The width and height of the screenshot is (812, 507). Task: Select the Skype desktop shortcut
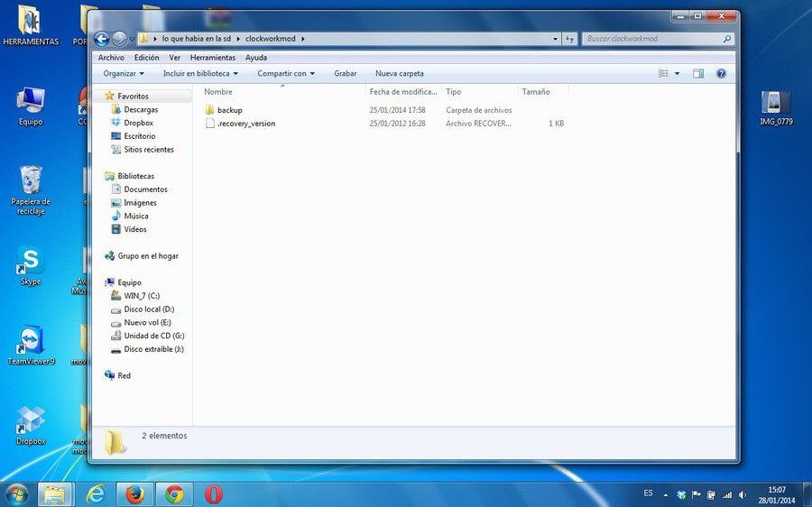coord(31,265)
